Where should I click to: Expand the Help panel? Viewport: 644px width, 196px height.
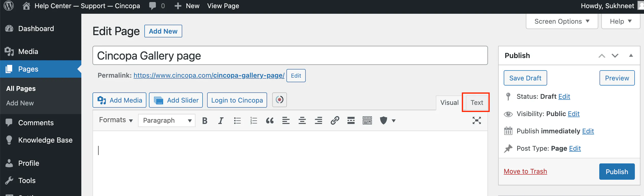(621, 21)
